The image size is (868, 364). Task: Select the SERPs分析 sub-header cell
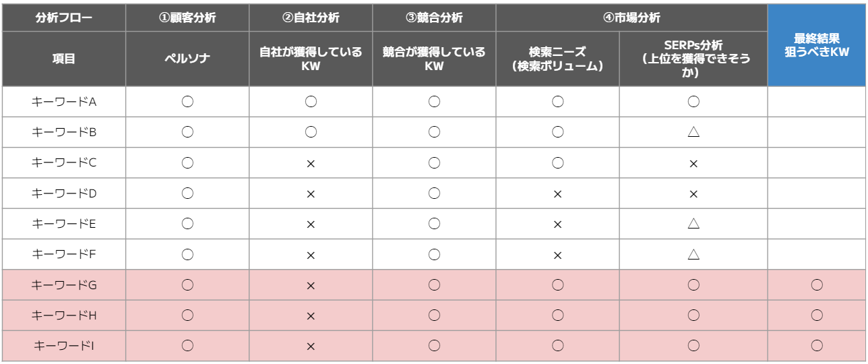click(693, 59)
